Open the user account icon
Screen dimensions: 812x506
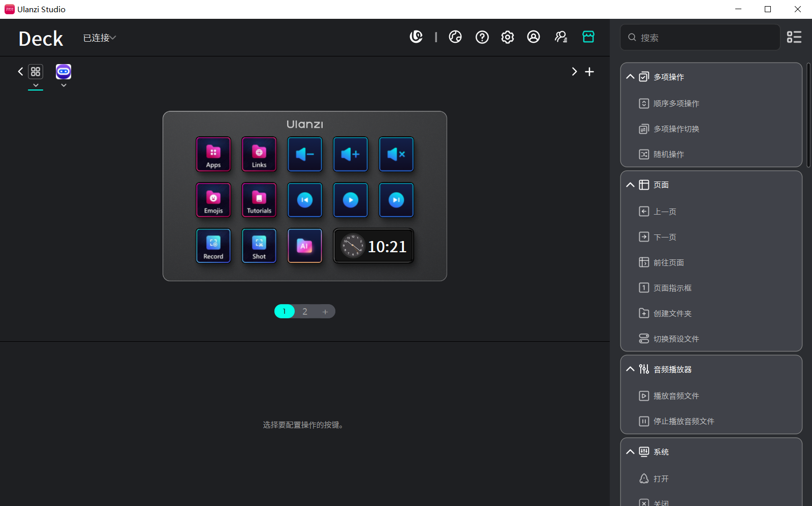point(534,37)
